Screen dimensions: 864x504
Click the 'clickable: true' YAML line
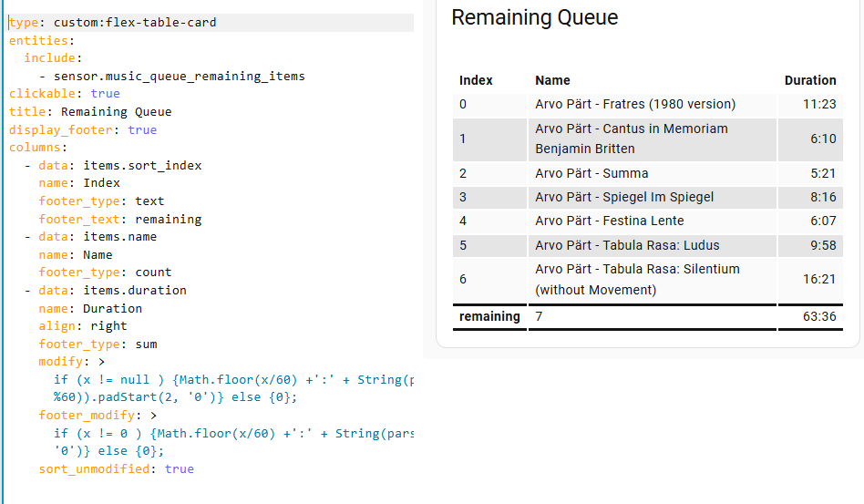(65, 94)
